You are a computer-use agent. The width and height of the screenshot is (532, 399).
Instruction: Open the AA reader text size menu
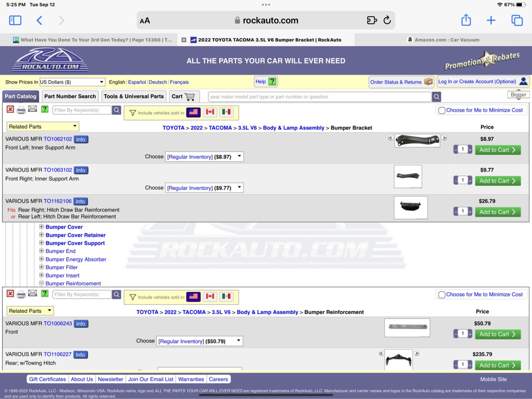145,20
